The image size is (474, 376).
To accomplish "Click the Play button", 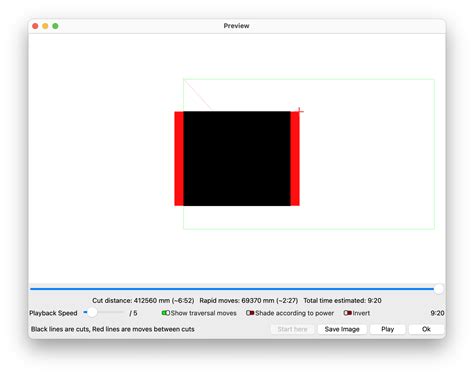I will pos(387,329).
